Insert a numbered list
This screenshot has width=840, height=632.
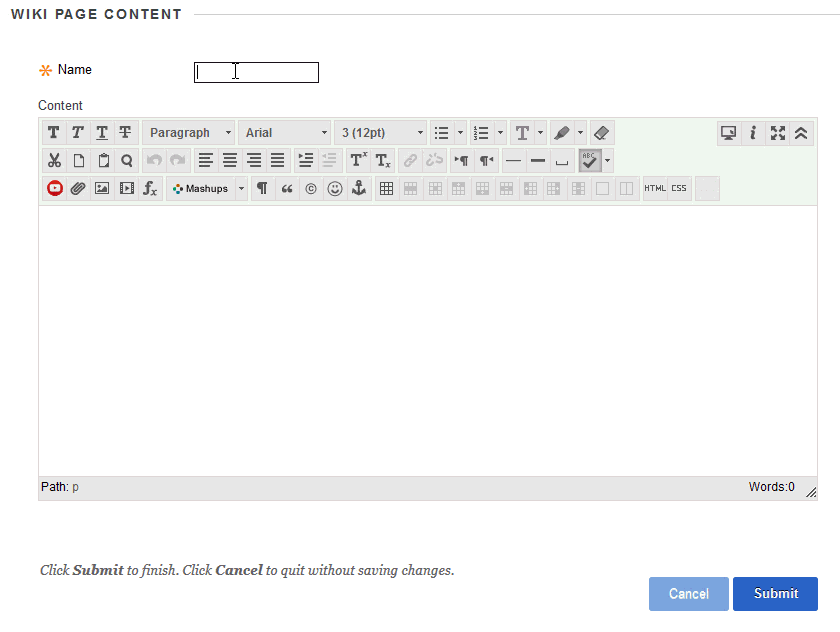[x=482, y=132]
